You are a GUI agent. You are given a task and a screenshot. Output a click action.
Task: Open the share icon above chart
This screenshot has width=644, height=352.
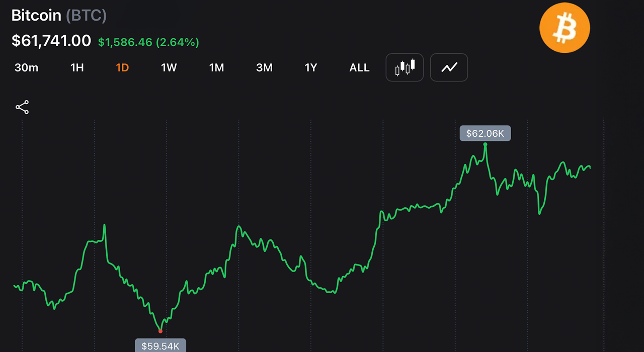[22, 107]
